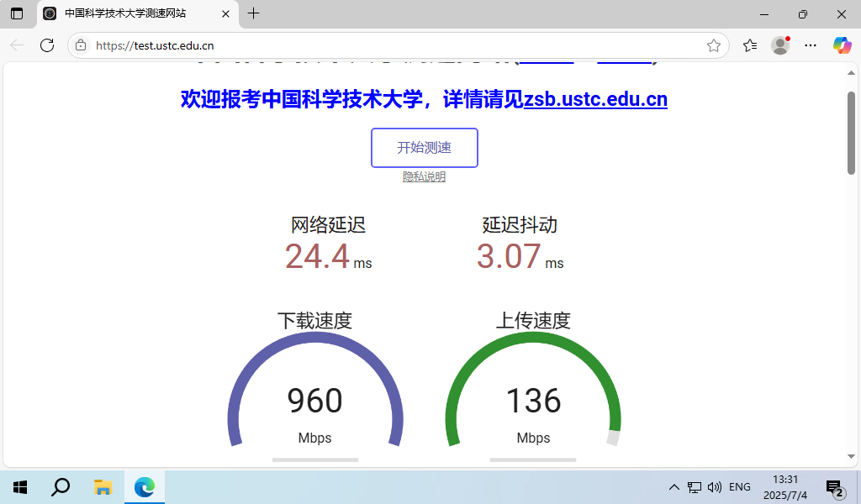Image resolution: width=861 pixels, height=504 pixels.
Task: Click the download progress bar below gauge
Action: tap(315, 459)
